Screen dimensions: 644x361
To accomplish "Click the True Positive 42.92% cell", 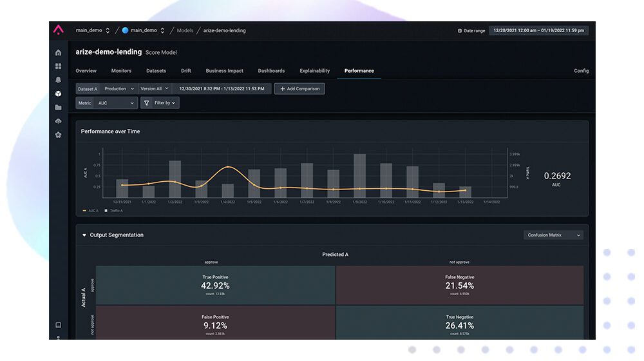I will 215,285.
